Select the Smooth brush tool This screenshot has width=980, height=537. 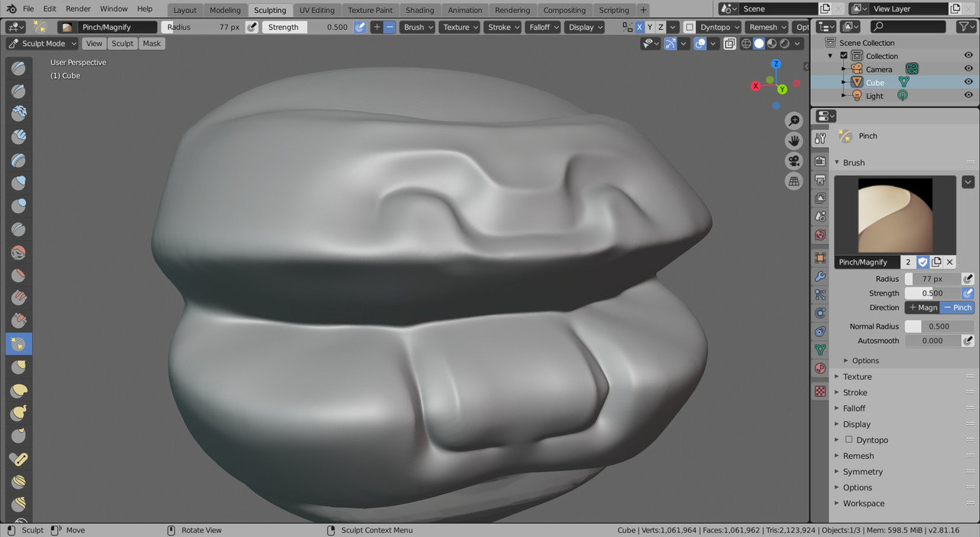tap(18, 252)
